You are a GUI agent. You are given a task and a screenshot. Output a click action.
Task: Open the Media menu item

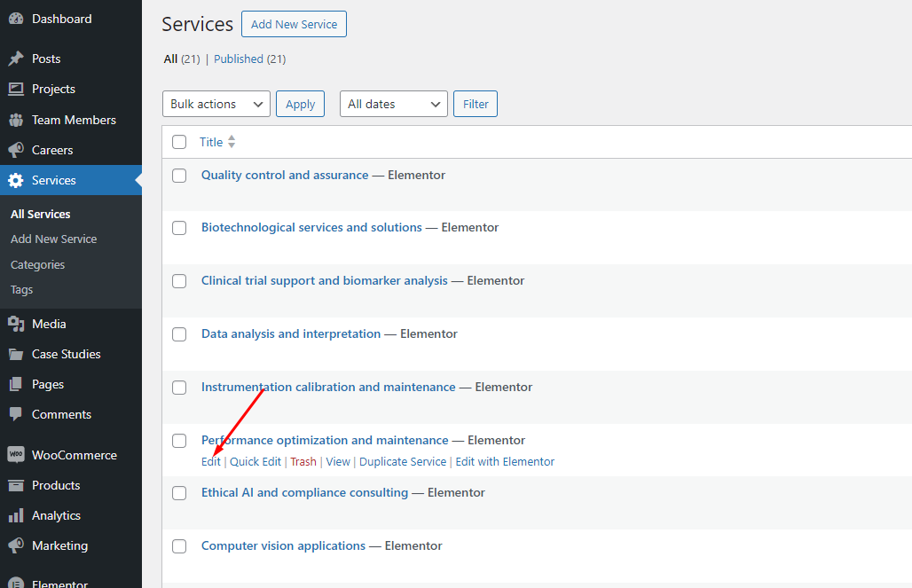(49, 324)
